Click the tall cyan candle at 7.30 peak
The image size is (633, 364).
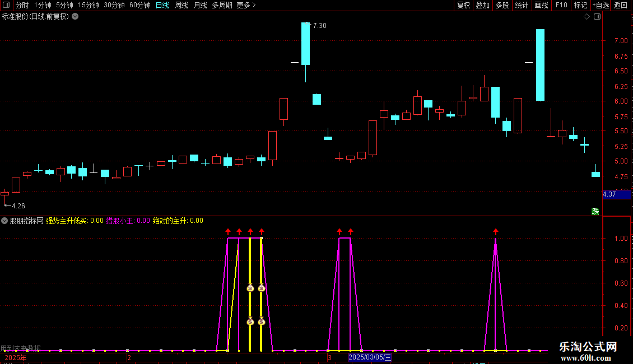(x=306, y=44)
